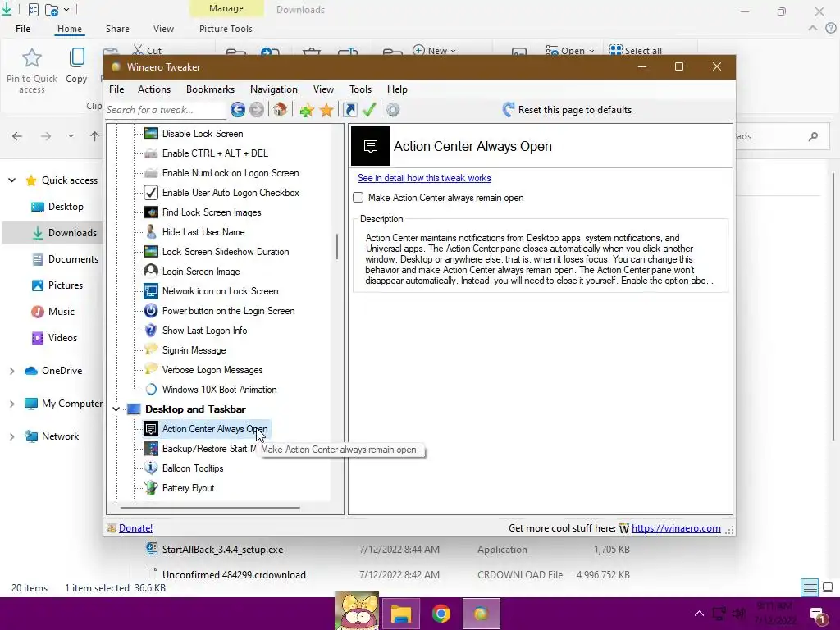Viewport: 840px width, 630px height.
Task: Open Winaero Tweaker's View menu
Action: coord(323,89)
